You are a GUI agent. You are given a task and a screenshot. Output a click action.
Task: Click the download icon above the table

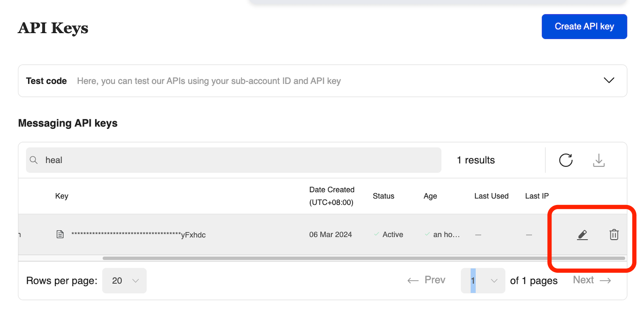599,160
